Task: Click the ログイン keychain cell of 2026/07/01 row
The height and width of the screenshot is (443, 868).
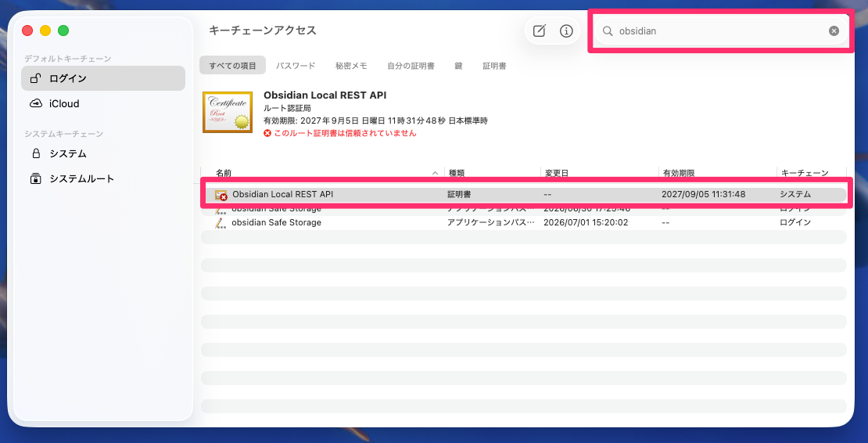Action: tap(795, 222)
